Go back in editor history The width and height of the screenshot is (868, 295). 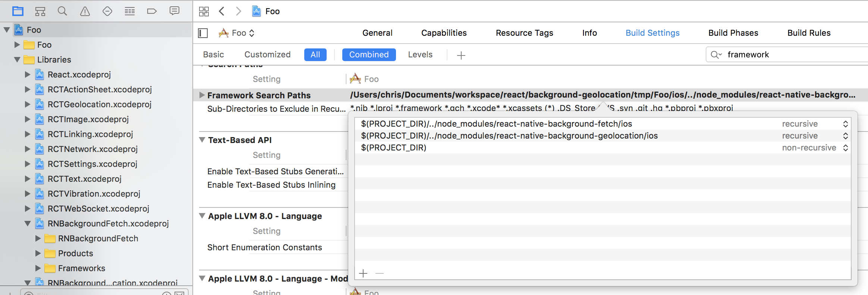point(221,11)
